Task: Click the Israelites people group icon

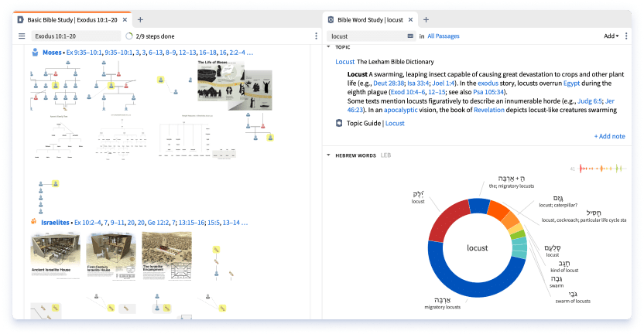Action: point(35,223)
